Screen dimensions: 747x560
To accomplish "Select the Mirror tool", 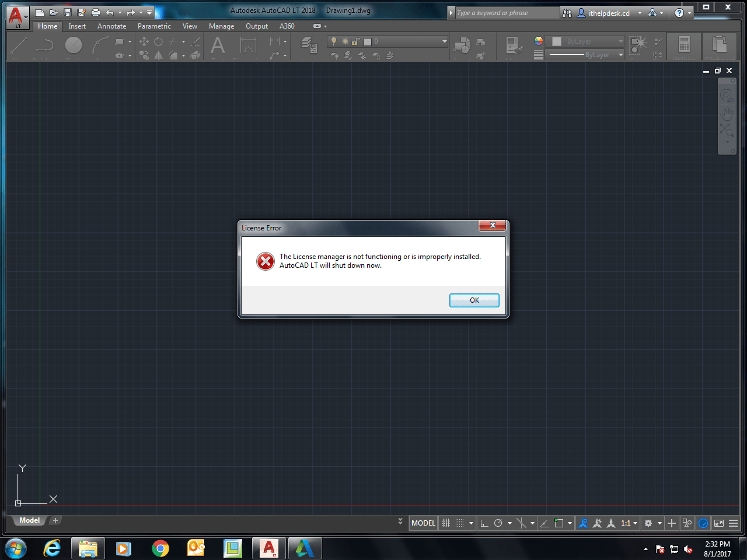I will [x=158, y=55].
